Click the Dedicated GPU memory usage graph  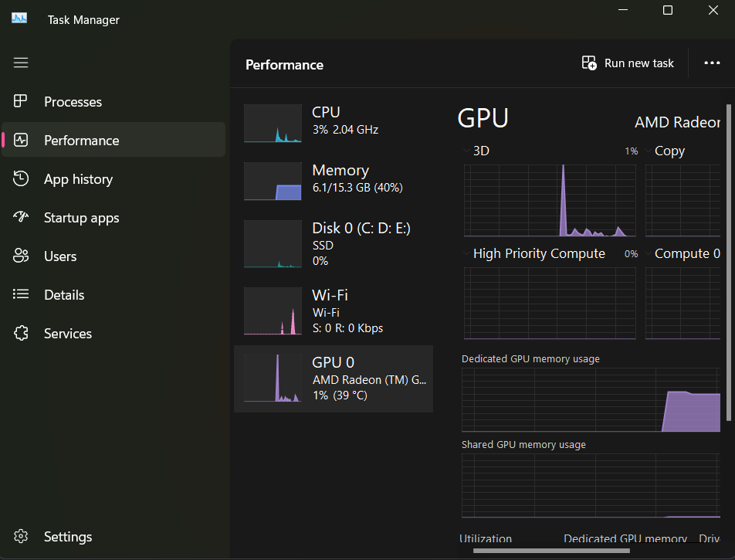pyautogui.click(x=591, y=399)
